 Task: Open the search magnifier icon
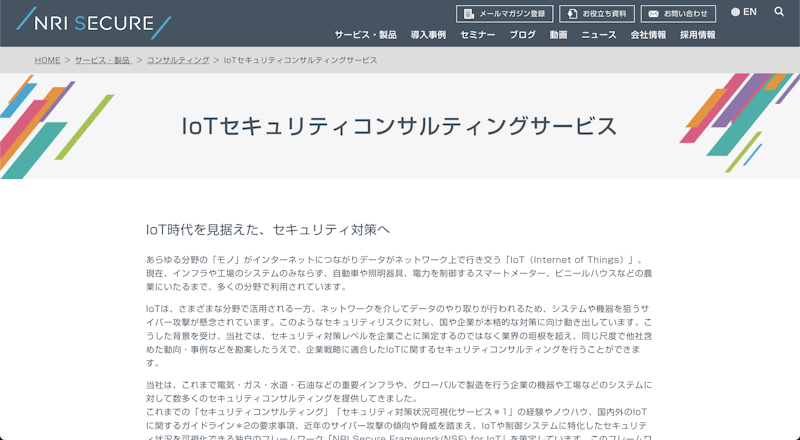point(779,13)
